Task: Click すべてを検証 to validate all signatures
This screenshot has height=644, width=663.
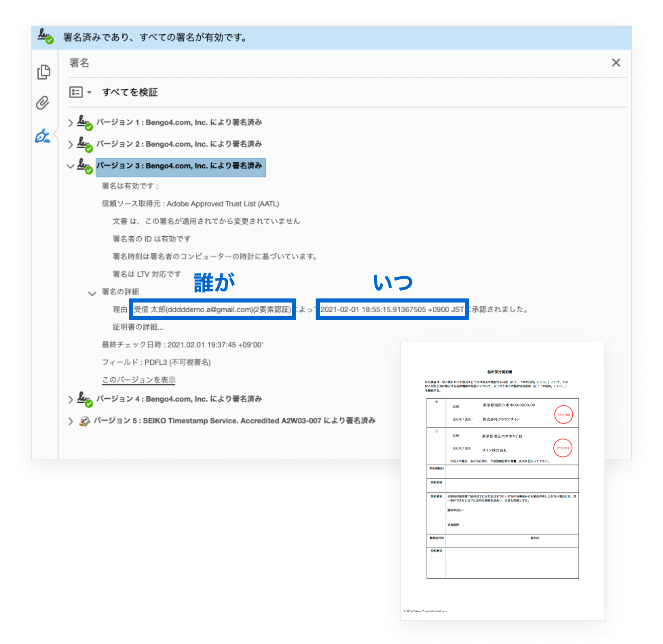Action: pos(130,93)
